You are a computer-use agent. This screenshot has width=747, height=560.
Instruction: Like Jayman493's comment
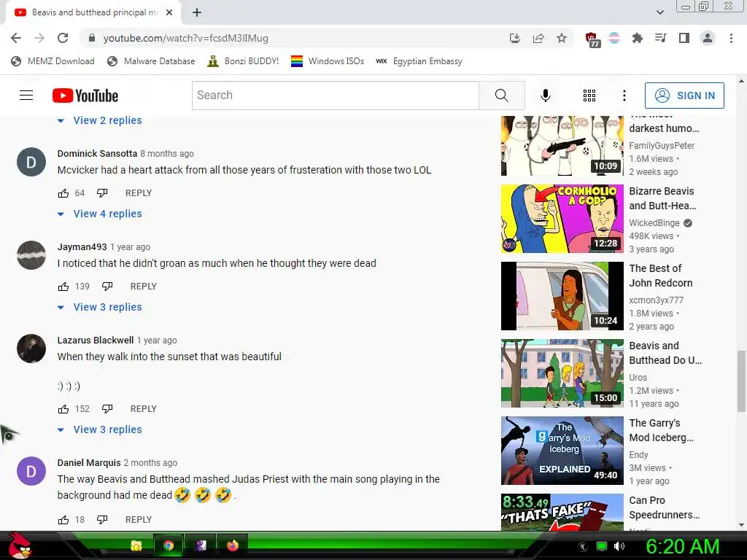coord(63,286)
